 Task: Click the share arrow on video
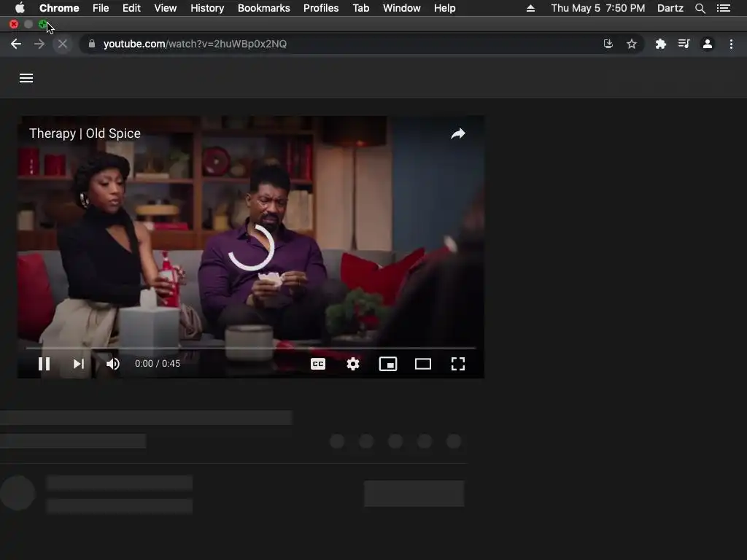coord(458,134)
